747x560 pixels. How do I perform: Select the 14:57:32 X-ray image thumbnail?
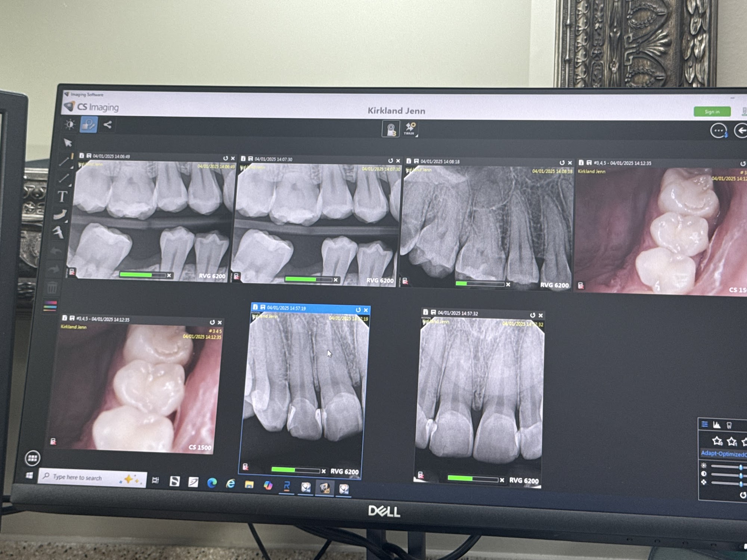pyautogui.click(x=480, y=396)
